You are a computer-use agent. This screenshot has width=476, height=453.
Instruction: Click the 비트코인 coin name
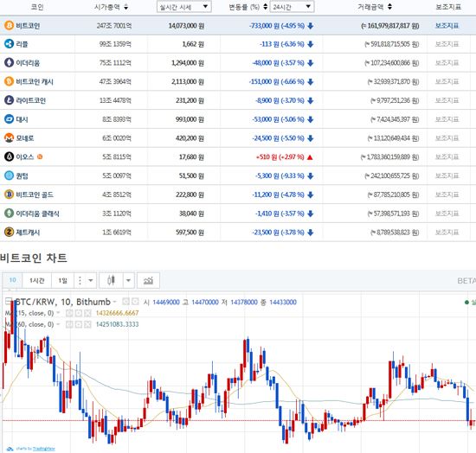click(x=28, y=25)
